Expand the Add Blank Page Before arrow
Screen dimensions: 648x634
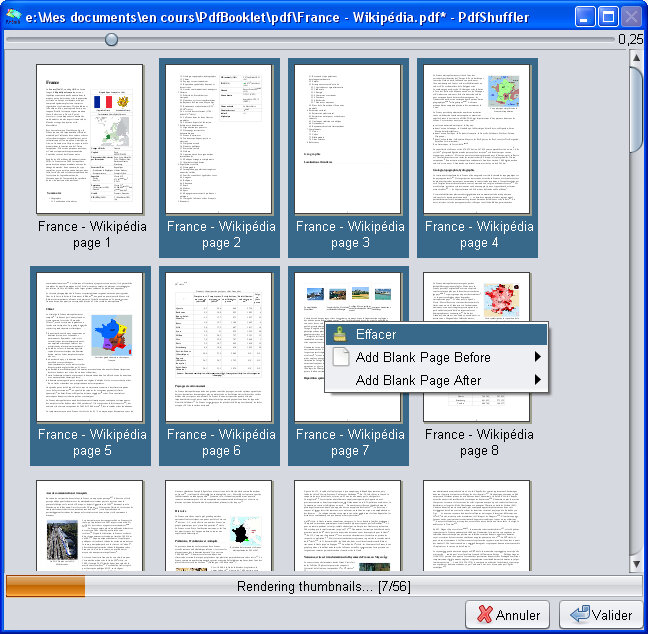point(537,357)
